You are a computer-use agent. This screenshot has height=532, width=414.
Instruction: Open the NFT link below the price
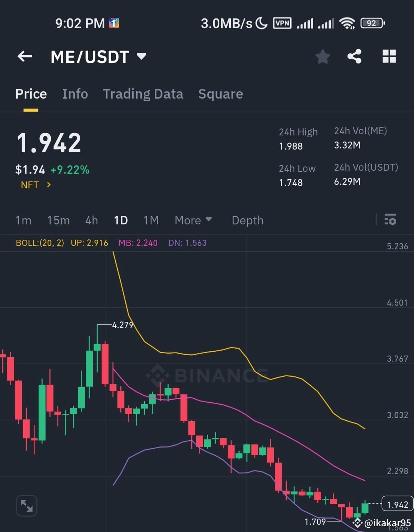point(34,185)
